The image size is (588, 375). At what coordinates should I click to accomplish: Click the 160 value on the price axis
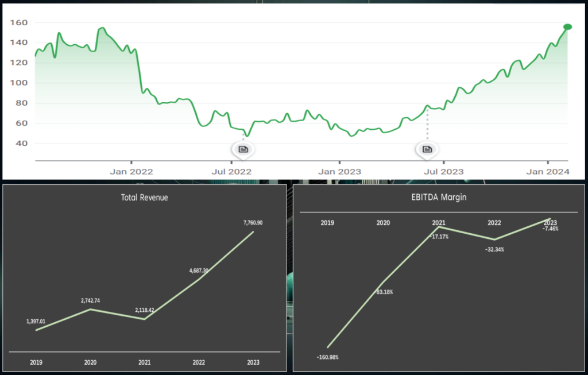coord(20,22)
